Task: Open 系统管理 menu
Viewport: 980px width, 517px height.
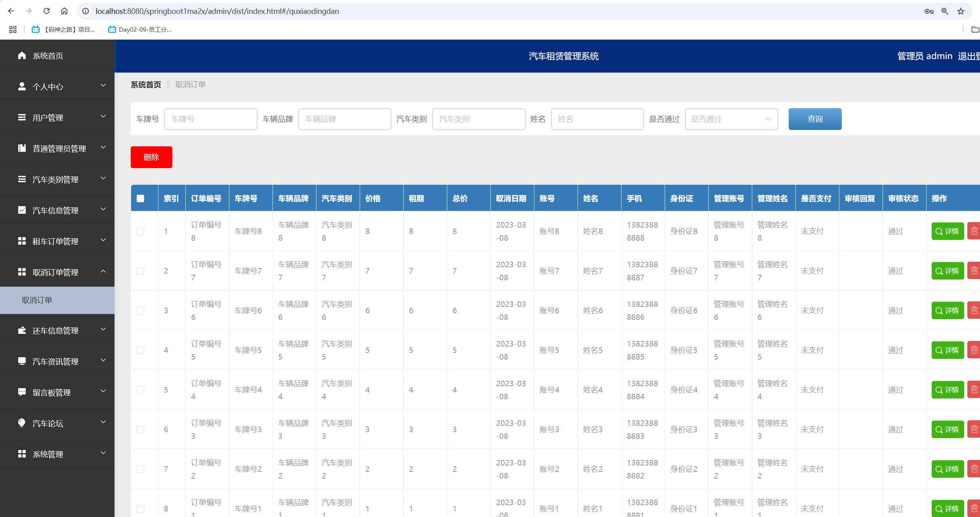Action: (57, 454)
